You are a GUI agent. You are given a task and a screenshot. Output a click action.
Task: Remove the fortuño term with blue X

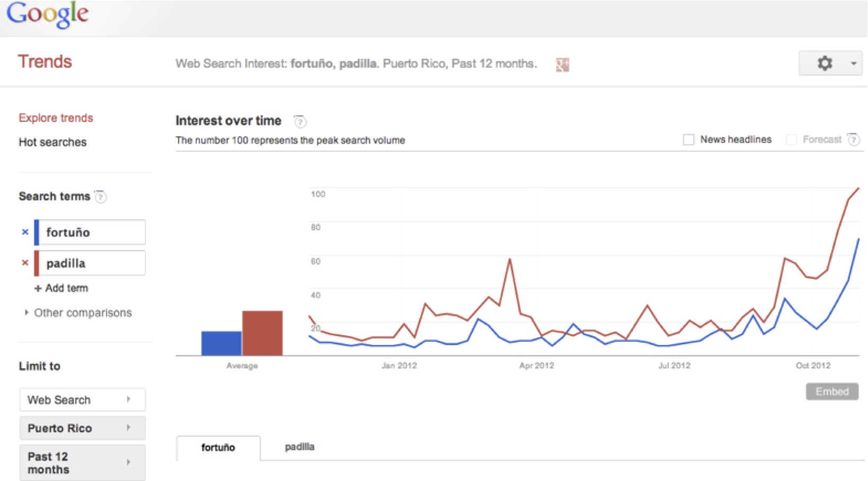tap(25, 232)
